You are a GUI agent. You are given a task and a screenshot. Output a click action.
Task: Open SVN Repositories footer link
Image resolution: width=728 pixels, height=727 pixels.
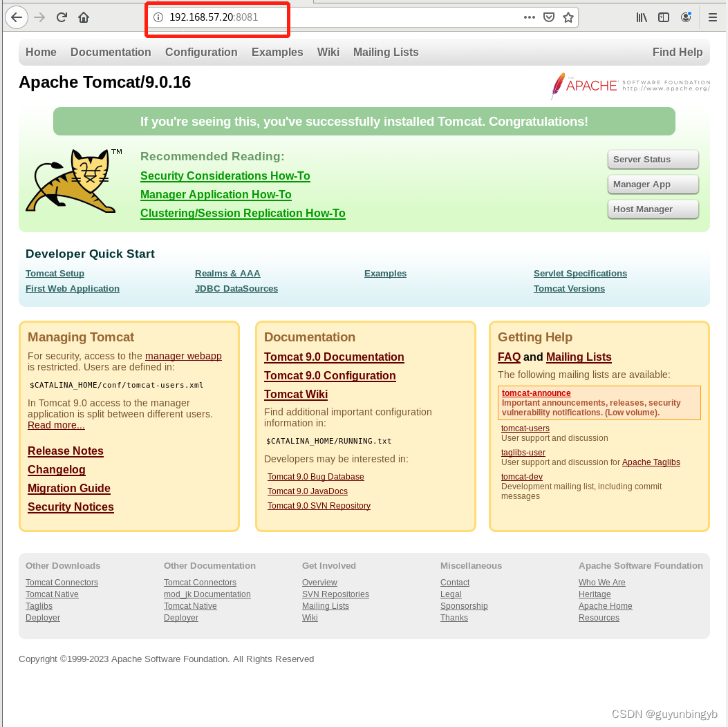tap(336, 594)
